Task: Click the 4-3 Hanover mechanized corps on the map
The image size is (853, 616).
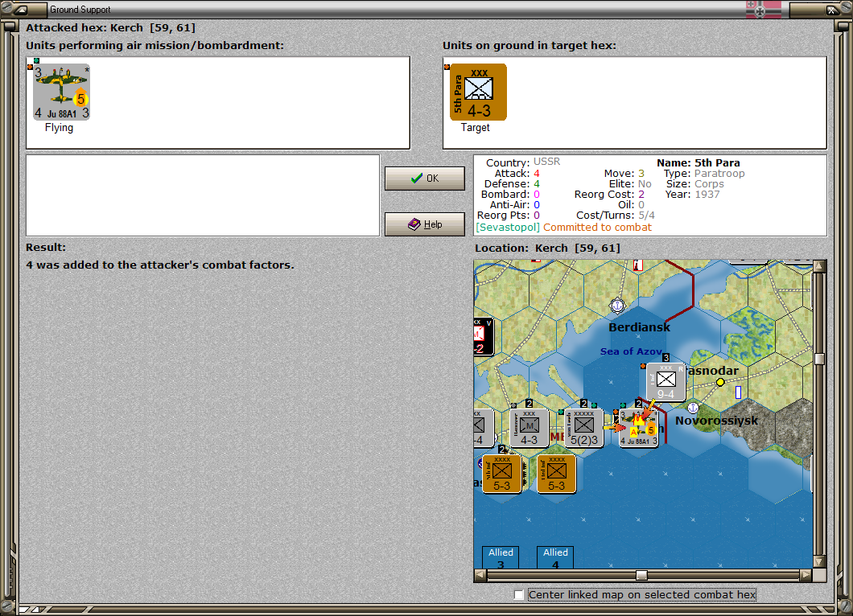Action: (x=529, y=428)
